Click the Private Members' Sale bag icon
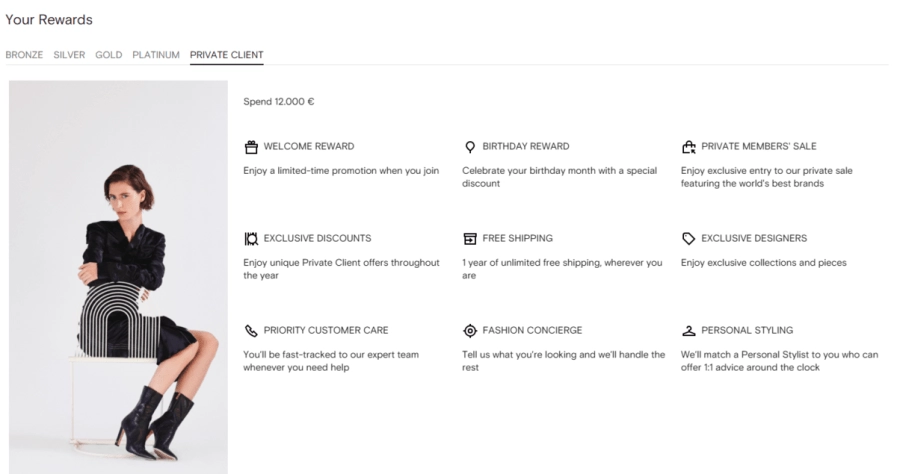Image resolution: width=897 pixels, height=474 pixels. (688, 147)
